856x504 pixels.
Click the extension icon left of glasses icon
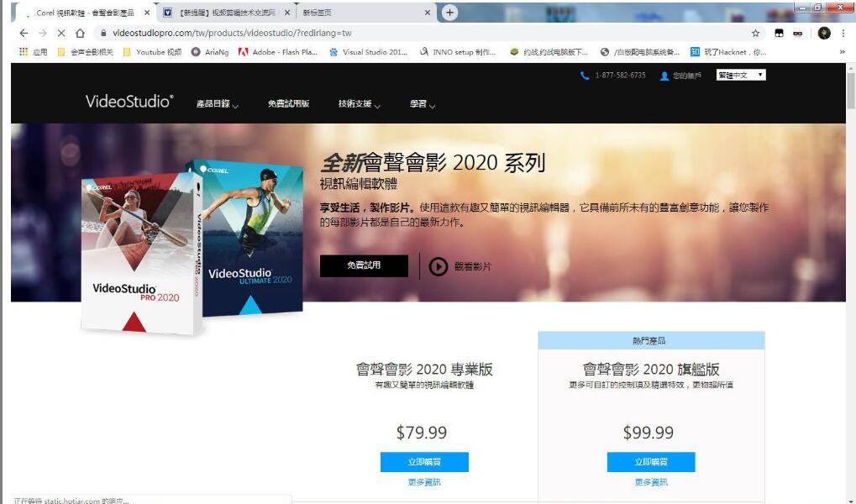[779, 34]
